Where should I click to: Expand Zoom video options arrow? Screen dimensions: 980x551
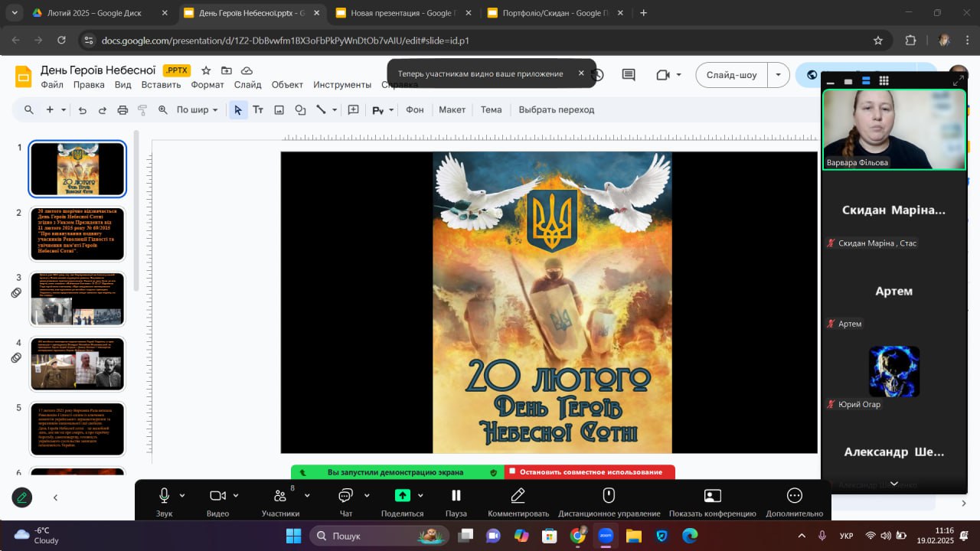tap(236, 495)
